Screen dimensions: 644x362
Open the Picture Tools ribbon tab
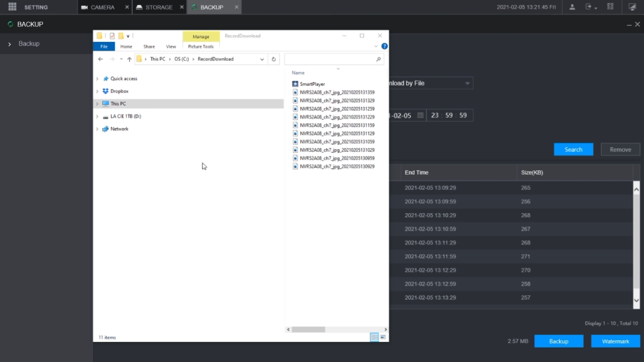(201, 47)
